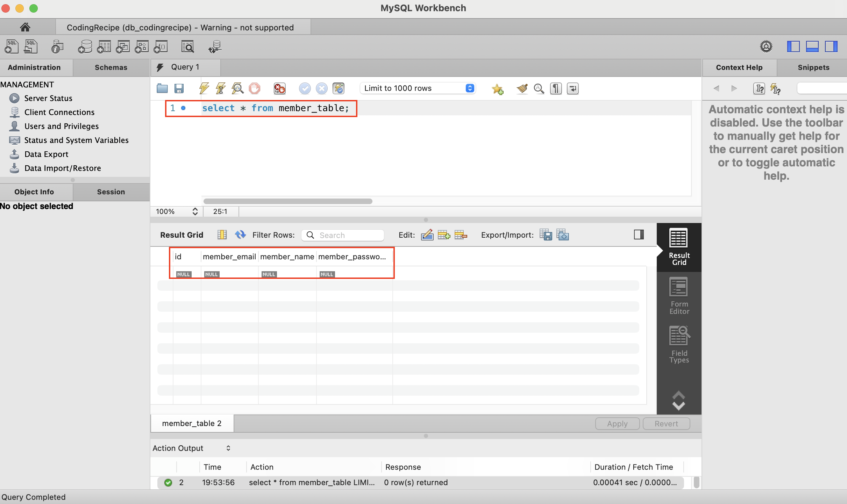847x504 pixels.
Task: Open the schema inspector icon
Action: 57,46
